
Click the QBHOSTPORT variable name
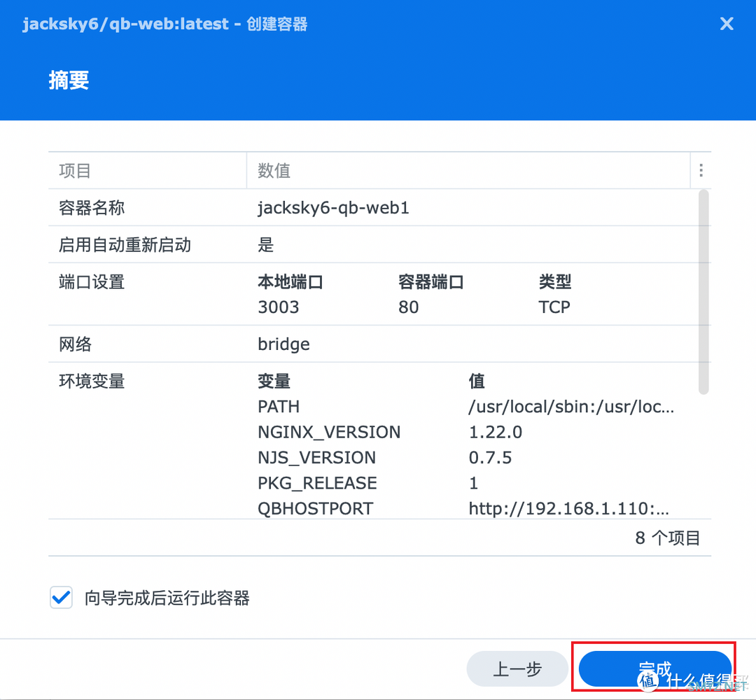click(x=315, y=509)
